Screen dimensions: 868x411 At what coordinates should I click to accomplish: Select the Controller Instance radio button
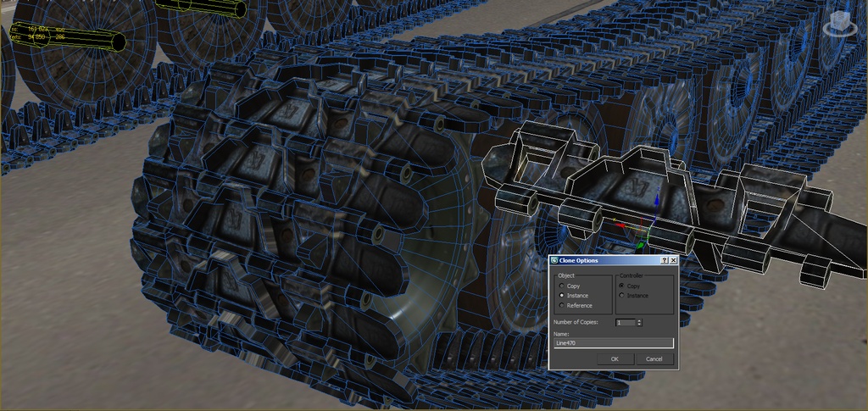tap(622, 296)
